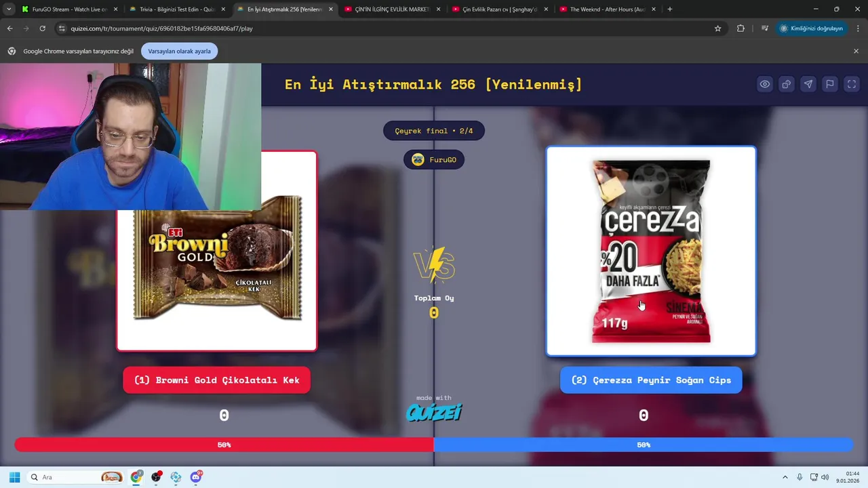Click Varsayılan olarak ayarla button

(x=179, y=52)
